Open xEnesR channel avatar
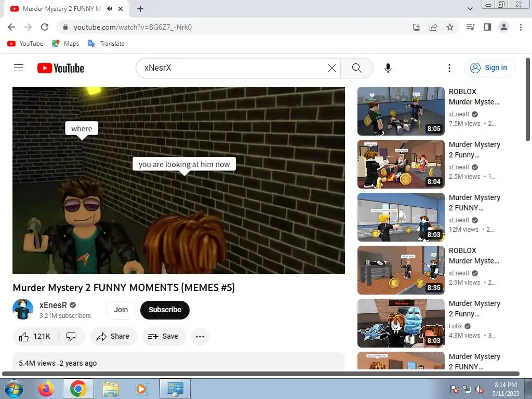This screenshot has height=399, width=532. pos(23,309)
